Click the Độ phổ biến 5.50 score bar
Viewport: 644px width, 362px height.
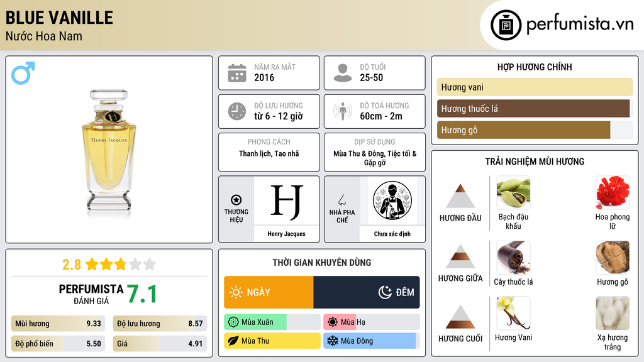coord(58,344)
